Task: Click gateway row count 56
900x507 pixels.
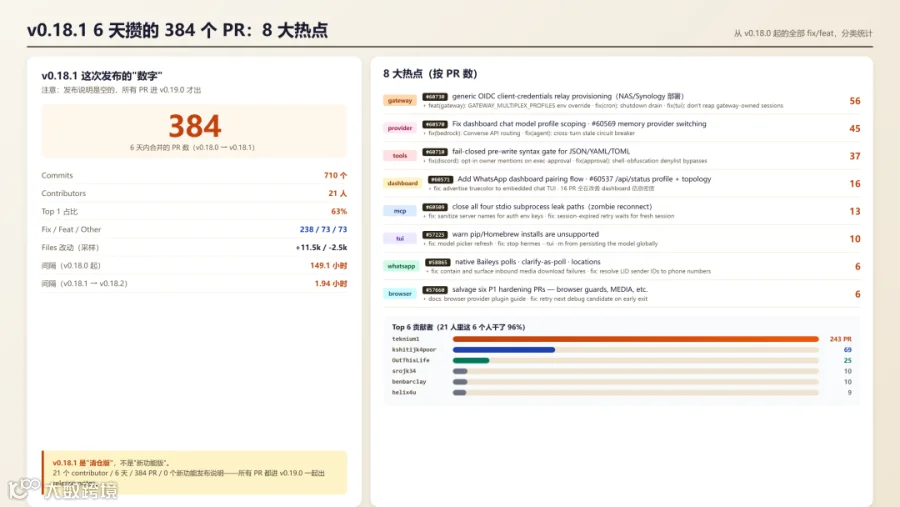Action: 855,100
